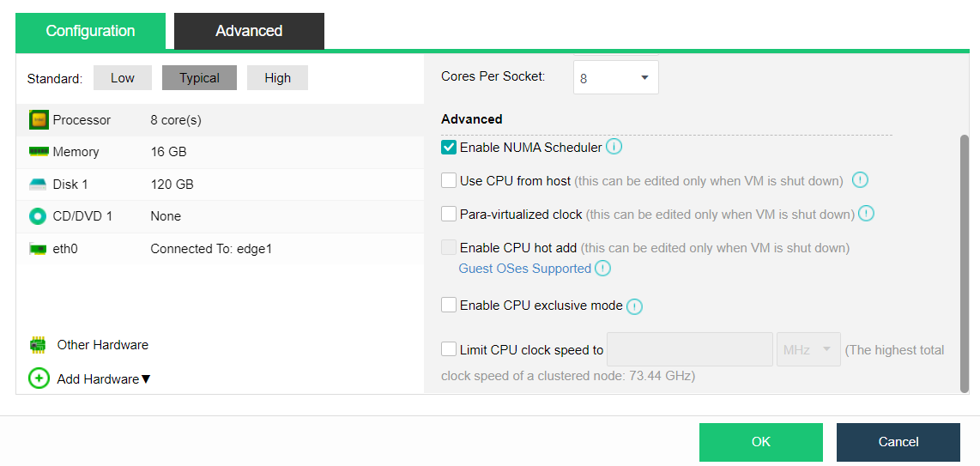Click the CD/DVD 1 disc icon
980x466 pixels.
(x=39, y=216)
